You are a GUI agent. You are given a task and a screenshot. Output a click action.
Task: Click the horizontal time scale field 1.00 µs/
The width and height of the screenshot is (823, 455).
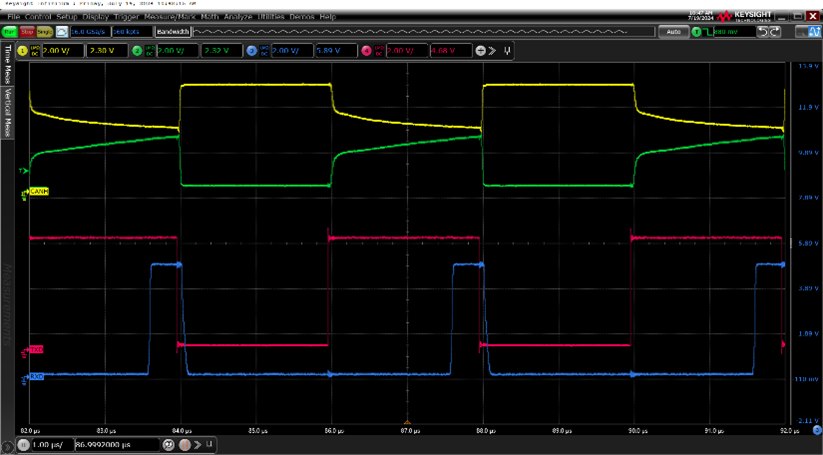pos(48,444)
